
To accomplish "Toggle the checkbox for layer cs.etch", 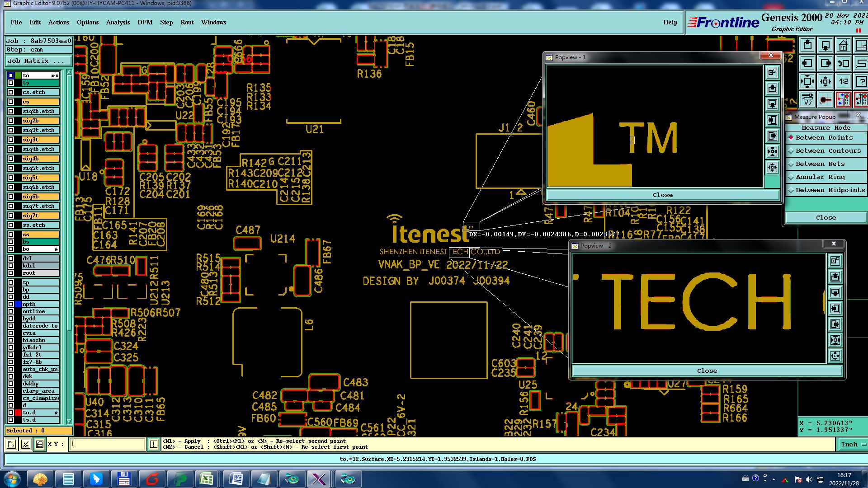I will point(11,92).
